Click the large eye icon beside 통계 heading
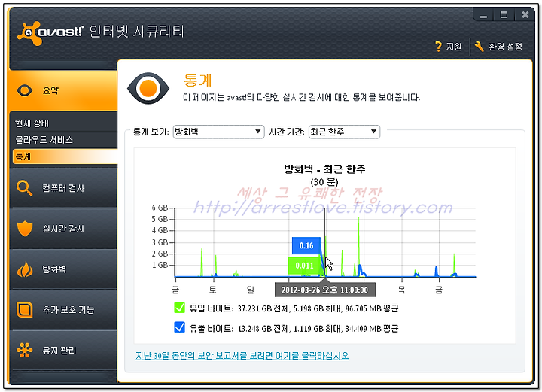Viewport: 542px width, 392px height. click(148, 88)
